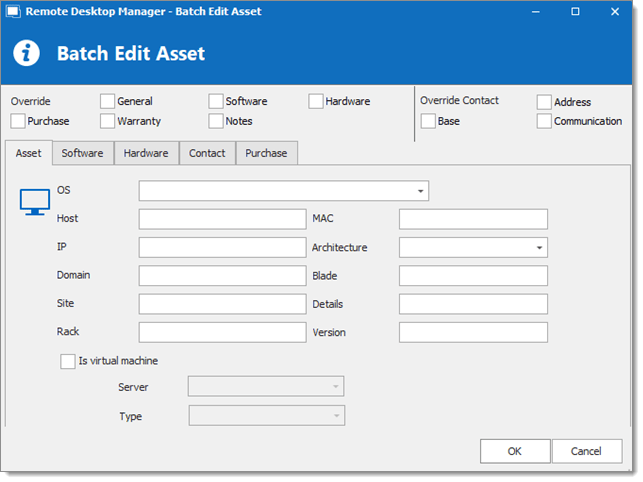Check the Notes override checkbox

point(216,121)
